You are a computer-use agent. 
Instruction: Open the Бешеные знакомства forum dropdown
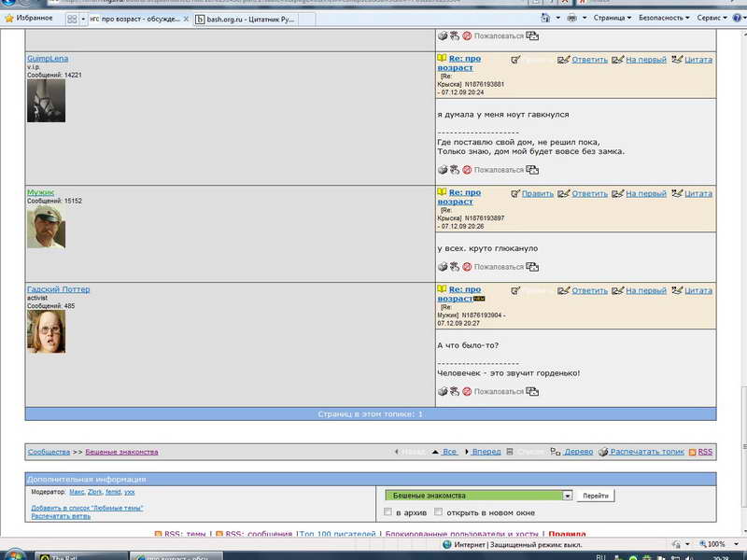(x=567, y=496)
